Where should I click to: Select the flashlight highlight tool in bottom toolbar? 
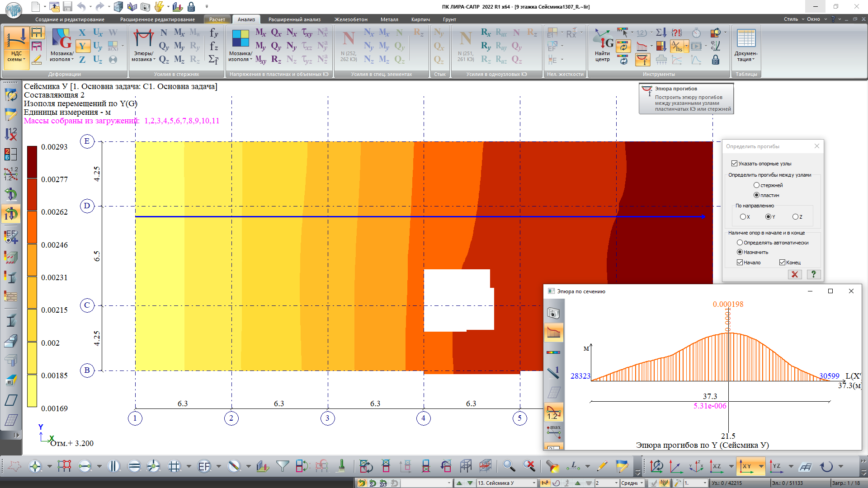[x=552, y=466]
